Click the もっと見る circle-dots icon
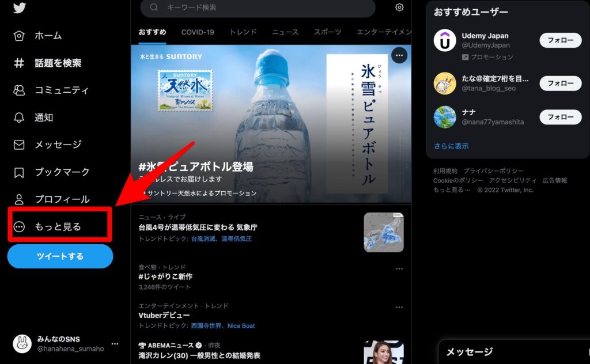 pos(19,226)
